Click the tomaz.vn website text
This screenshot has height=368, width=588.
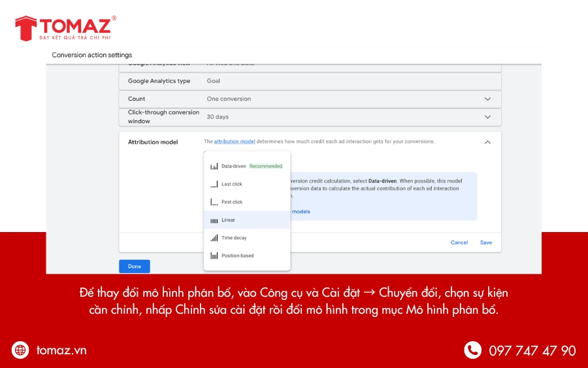click(x=62, y=350)
